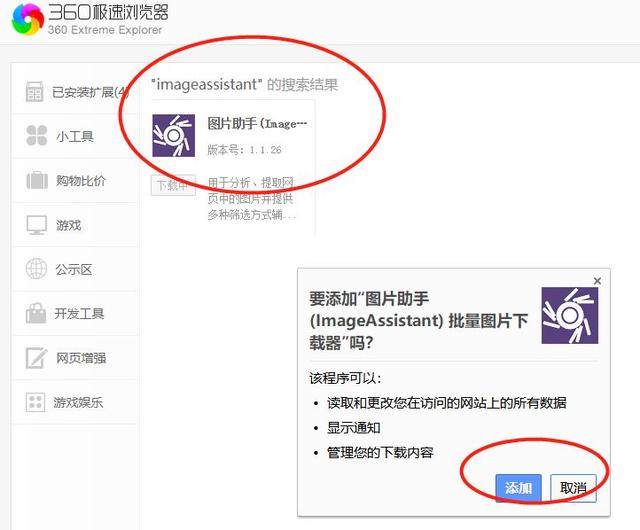Click the dialog title 要添加"图片助手
Viewport: 640px width, 530px height.
(x=418, y=321)
